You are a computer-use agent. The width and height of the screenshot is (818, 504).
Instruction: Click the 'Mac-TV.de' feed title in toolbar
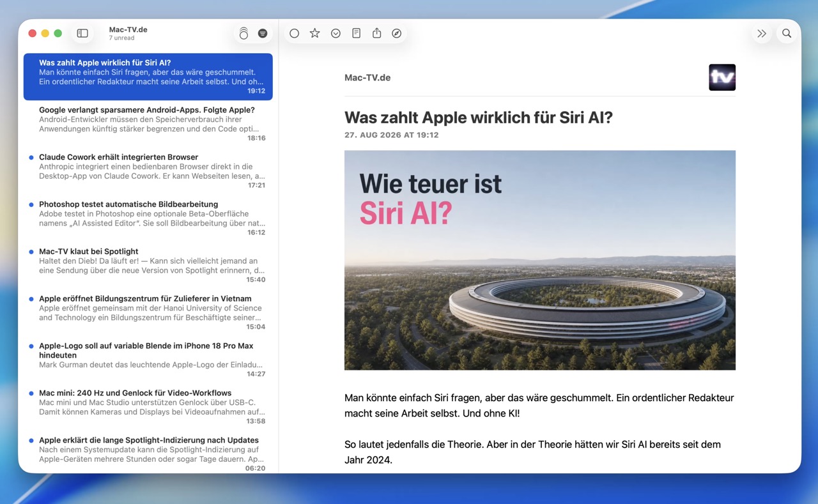(128, 29)
